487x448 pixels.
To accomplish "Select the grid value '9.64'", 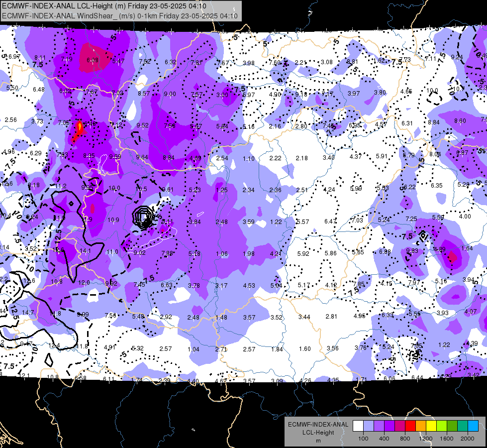I will coord(142,157).
